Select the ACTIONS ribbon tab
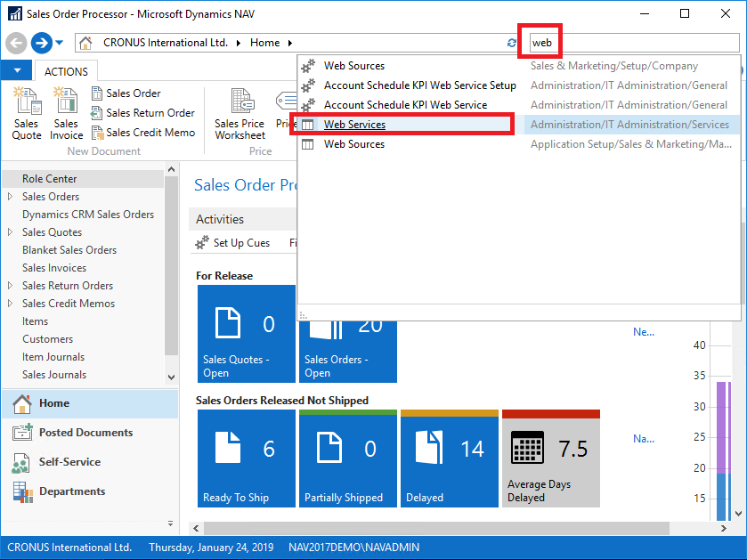Screen dimensions: 747x560 coord(66,71)
